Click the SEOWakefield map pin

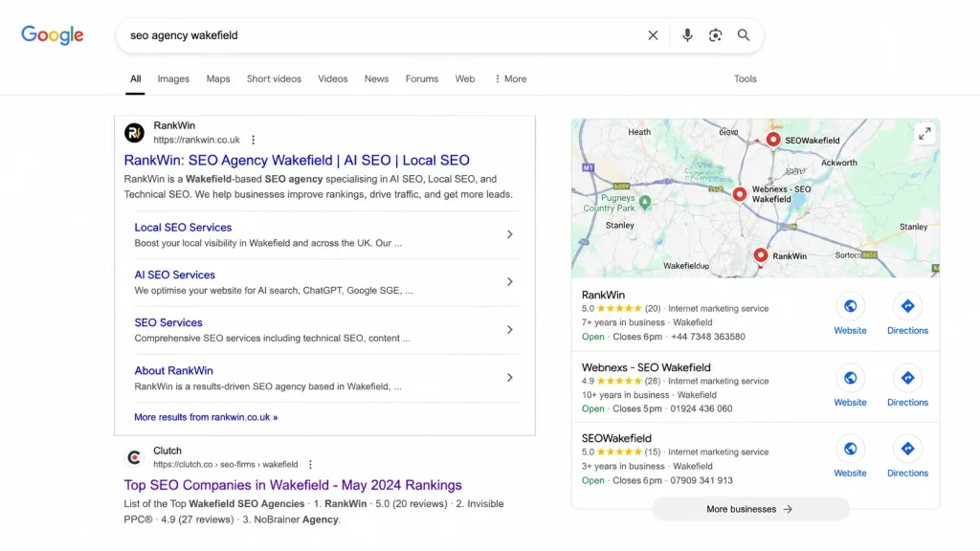pos(773,140)
